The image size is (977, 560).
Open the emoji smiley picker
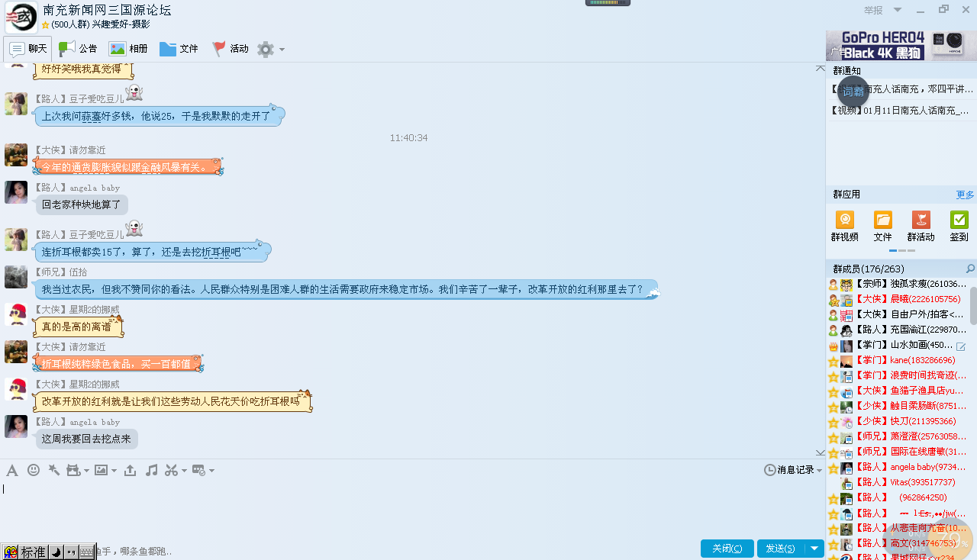[34, 470]
